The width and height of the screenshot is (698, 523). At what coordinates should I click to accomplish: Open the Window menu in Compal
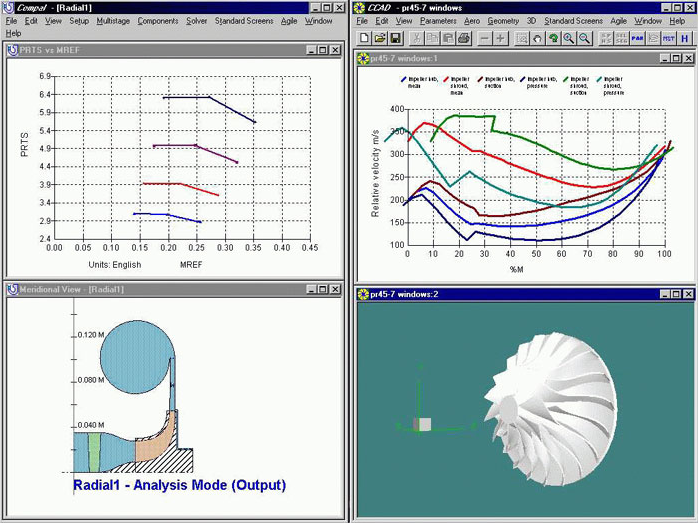point(318,21)
